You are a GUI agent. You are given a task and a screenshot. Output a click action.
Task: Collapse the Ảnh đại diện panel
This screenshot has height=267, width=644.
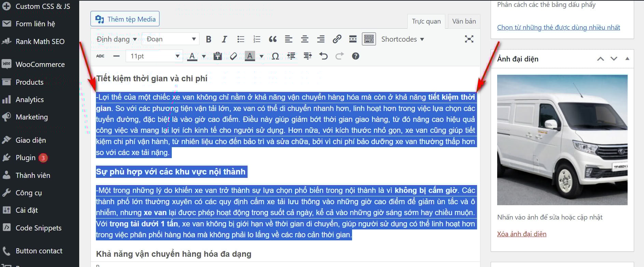pyautogui.click(x=627, y=59)
